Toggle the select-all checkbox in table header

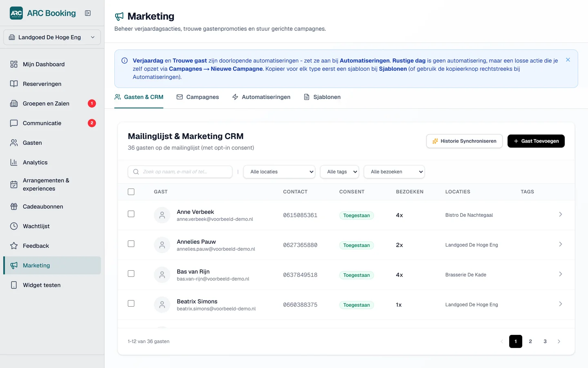[x=131, y=192]
